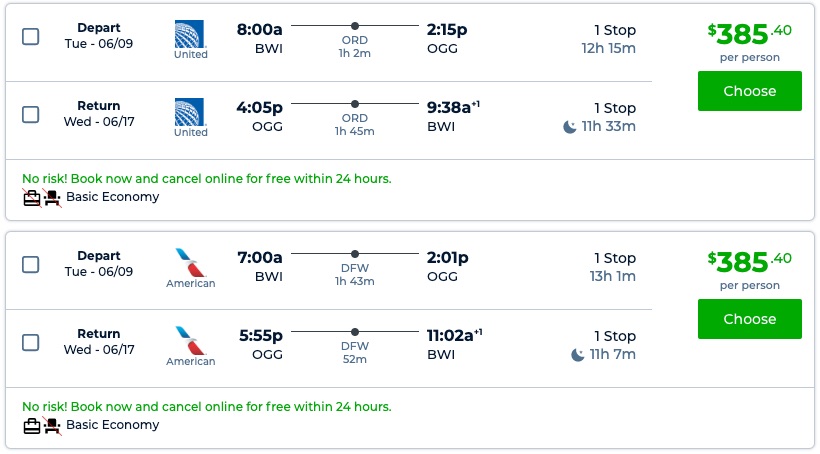Click the United logo on the 8:00a depart flight
This screenshot has width=820, height=454.
pyautogui.click(x=191, y=34)
